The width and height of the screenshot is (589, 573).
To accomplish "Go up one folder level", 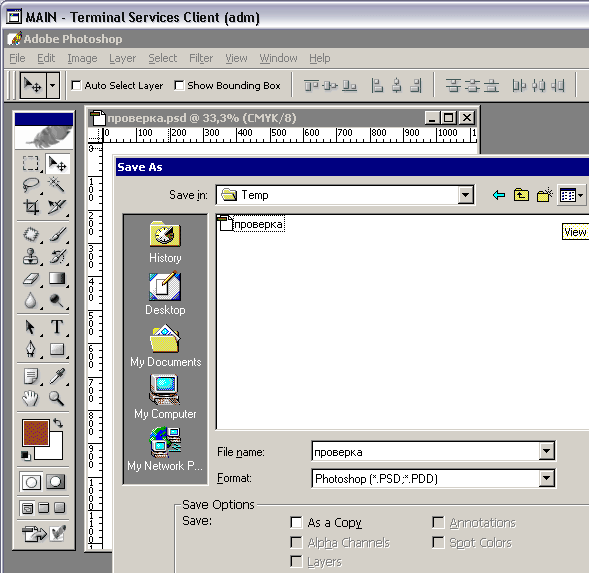I will click(521, 195).
